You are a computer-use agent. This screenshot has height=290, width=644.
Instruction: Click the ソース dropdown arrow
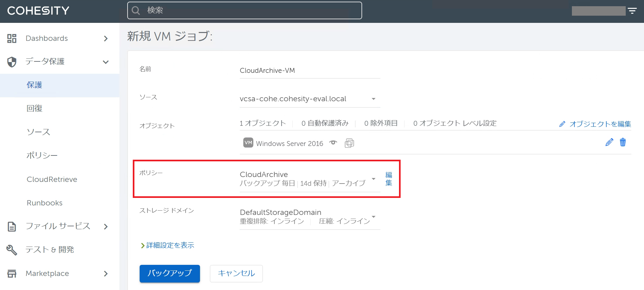[x=374, y=99]
